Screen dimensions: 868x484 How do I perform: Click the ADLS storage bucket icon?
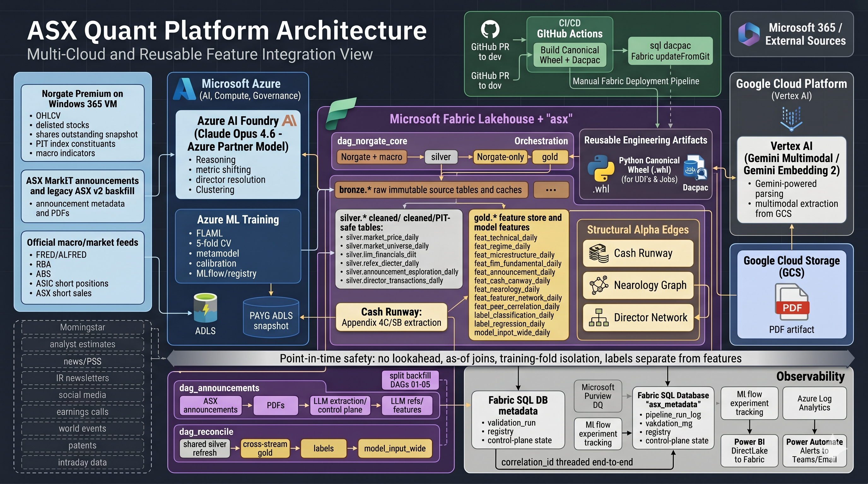205,308
